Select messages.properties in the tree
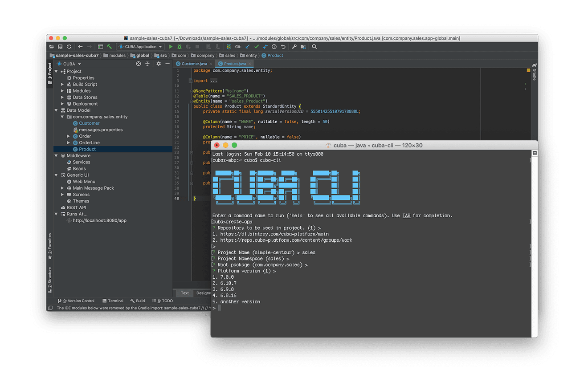The image size is (588, 374). click(x=98, y=130)
